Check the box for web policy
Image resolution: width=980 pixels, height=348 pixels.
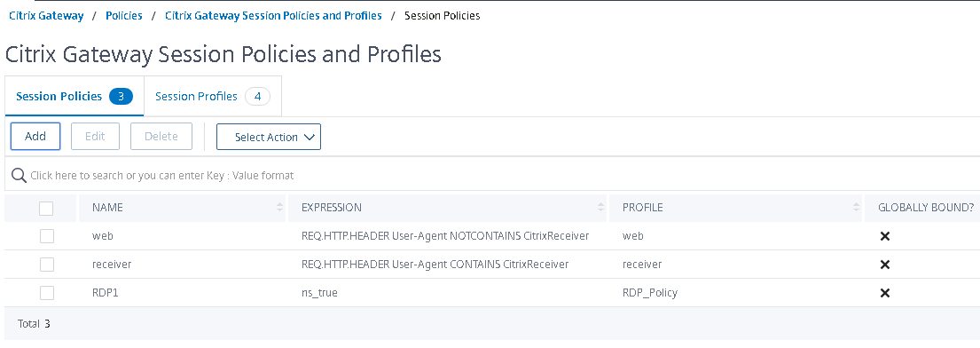(47, 236)
